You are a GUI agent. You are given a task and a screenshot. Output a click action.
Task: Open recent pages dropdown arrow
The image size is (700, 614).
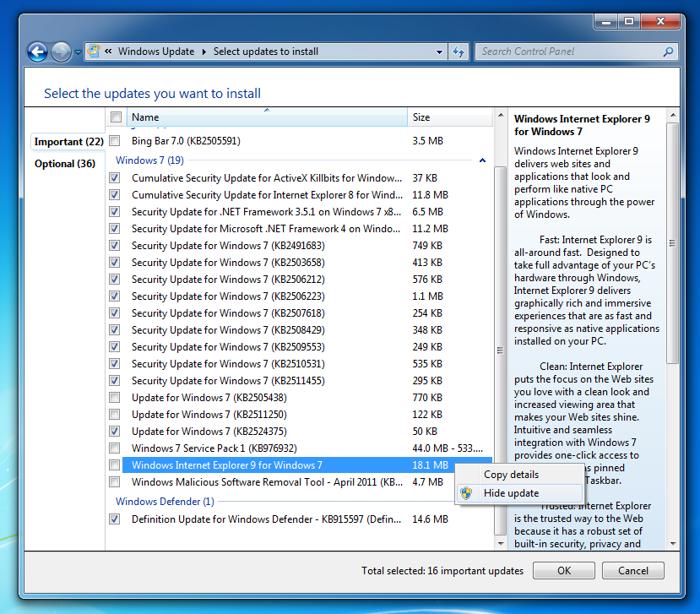tap(78, 52)
